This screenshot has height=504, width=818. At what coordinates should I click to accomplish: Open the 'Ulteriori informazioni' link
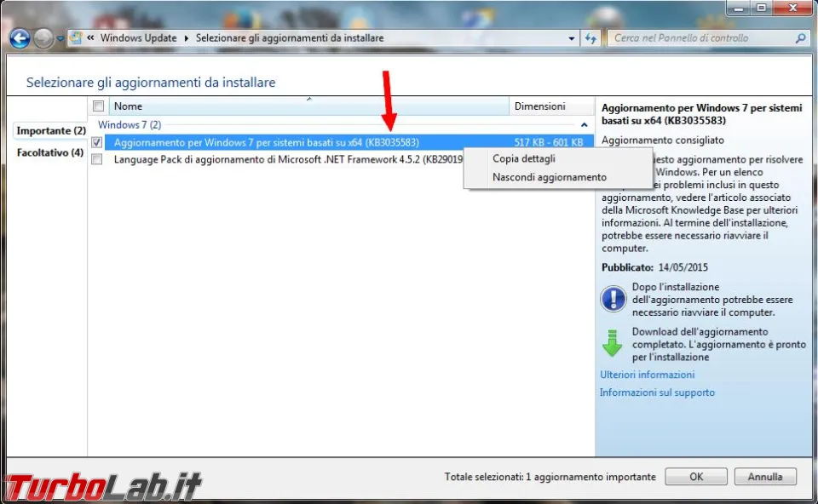pos(647,375)
